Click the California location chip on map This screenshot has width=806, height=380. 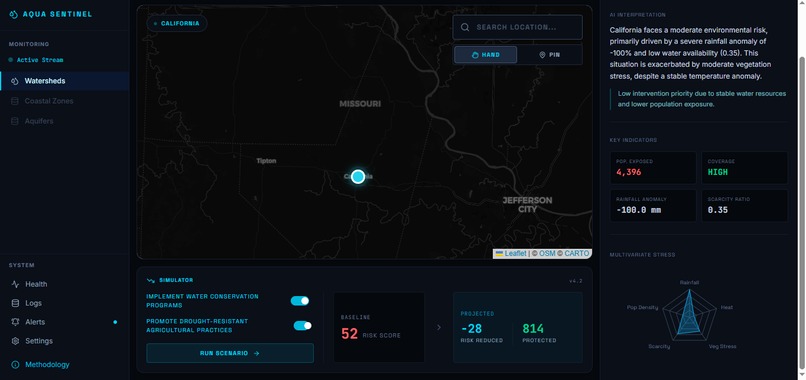[x=177, y=23]
